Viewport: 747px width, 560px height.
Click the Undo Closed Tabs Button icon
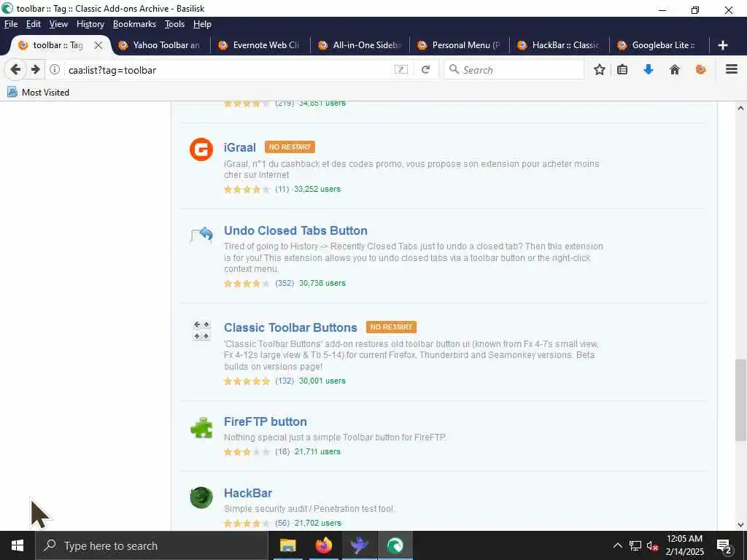click(x=201, y=235)
